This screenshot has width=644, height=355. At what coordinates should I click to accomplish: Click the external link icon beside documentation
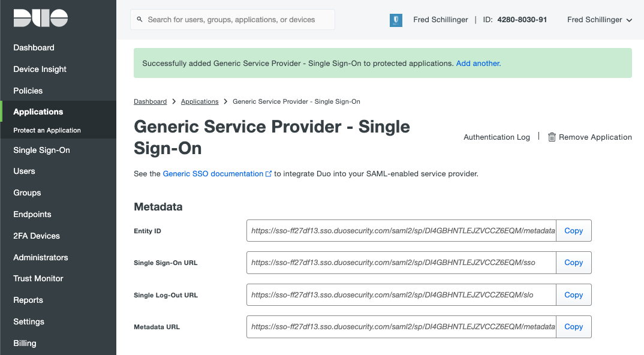click(269, 174)
